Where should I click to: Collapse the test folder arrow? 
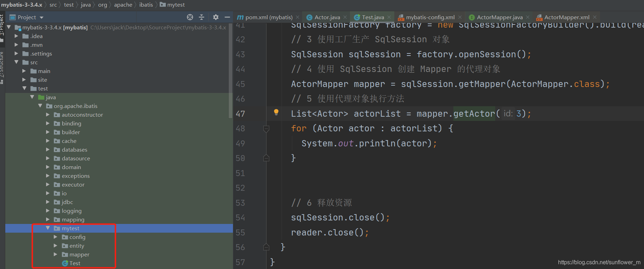pyautogui.click(x=24, y=88)
